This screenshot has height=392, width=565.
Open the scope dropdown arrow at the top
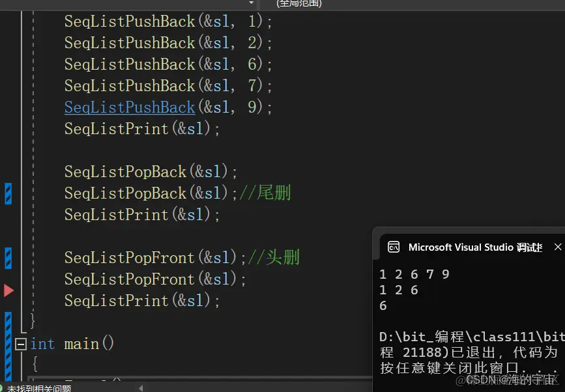(252, 3)
